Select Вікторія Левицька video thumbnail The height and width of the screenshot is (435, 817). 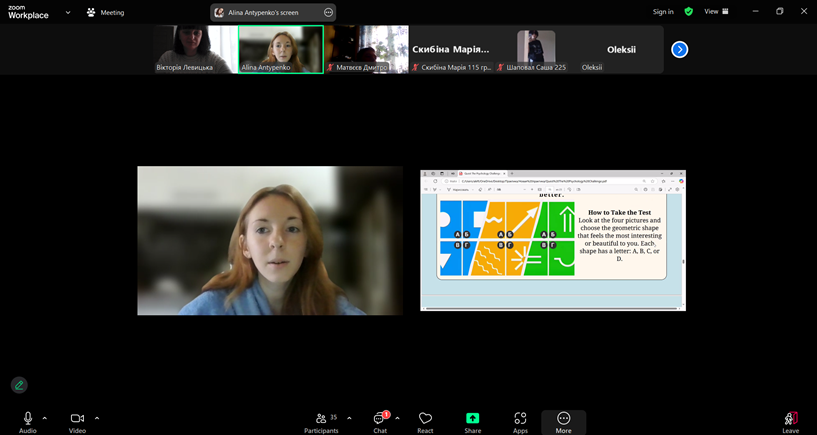(195, 49)
